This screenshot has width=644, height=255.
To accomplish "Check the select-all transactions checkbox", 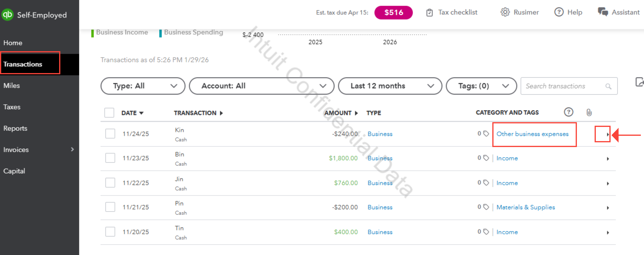I will click(x=109, y=113).
